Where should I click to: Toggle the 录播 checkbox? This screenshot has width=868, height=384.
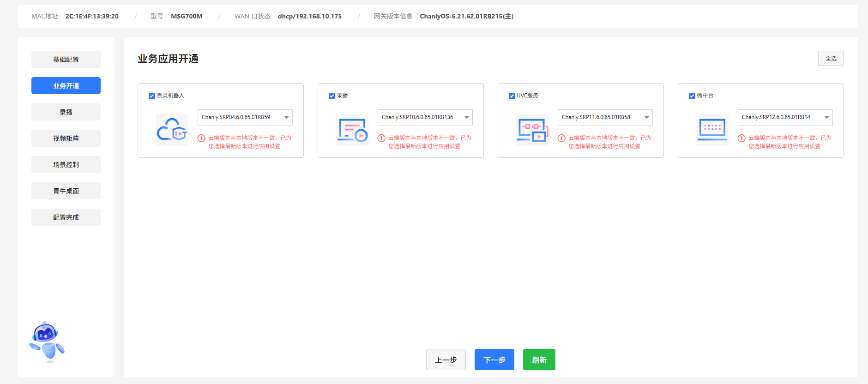[x=332, y=96]
